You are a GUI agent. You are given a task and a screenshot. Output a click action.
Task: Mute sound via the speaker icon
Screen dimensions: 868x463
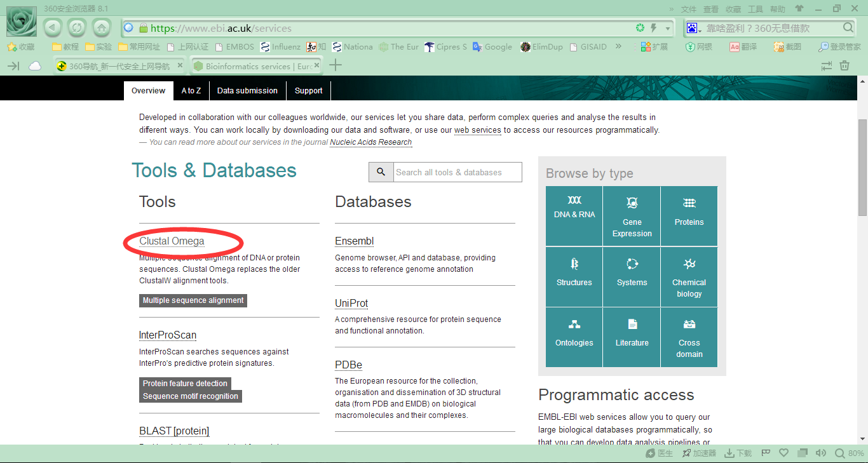click(x=821, y=453)
